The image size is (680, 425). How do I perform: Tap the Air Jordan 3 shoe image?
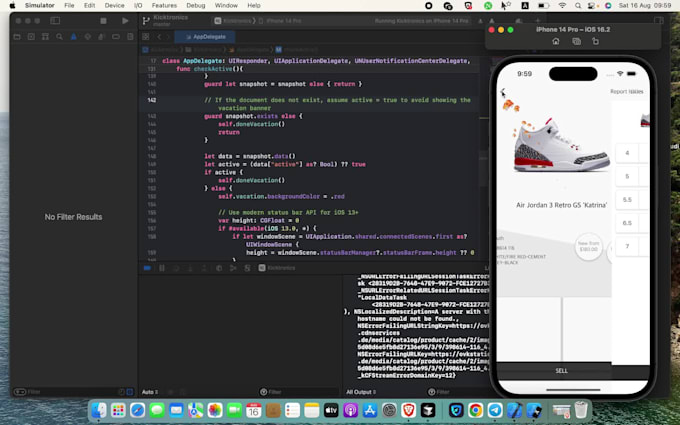tap(562, 146)
